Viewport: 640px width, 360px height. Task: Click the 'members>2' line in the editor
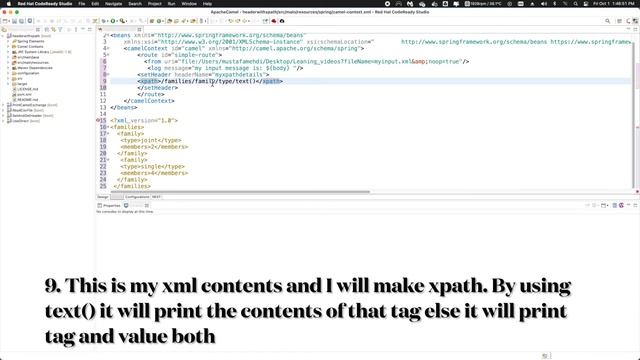pyautogui.click(x=154, y=147)
